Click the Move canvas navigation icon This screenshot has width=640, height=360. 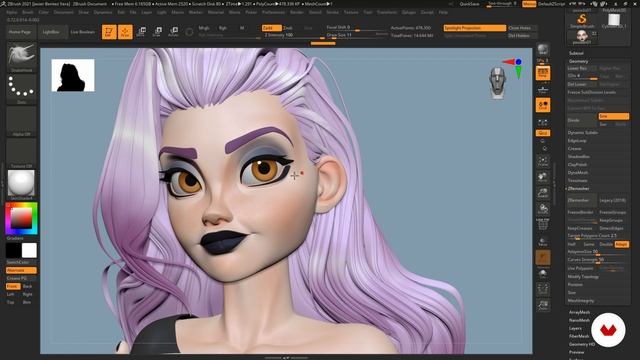pyautogui.click(x=543, y=176)
